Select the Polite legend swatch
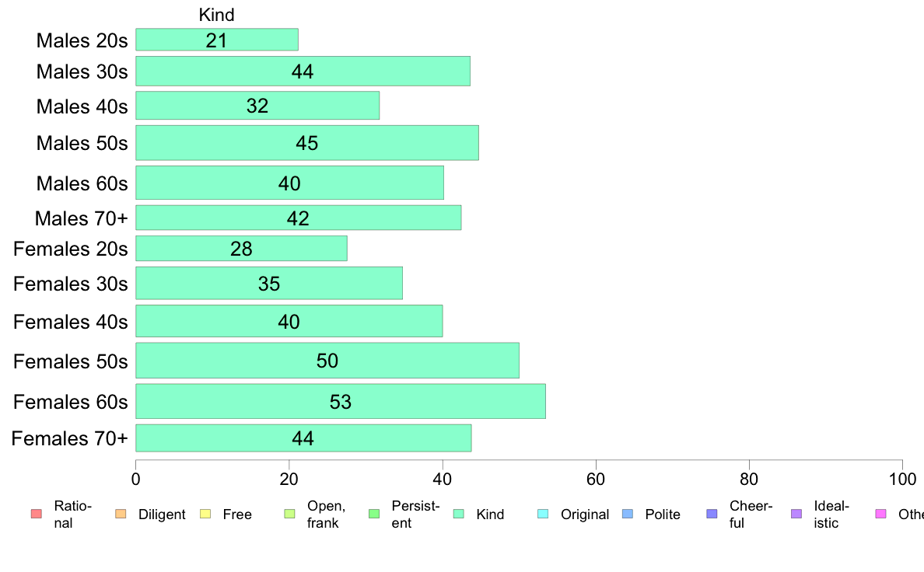Screen dimensions: 924x572 [628, 514]
